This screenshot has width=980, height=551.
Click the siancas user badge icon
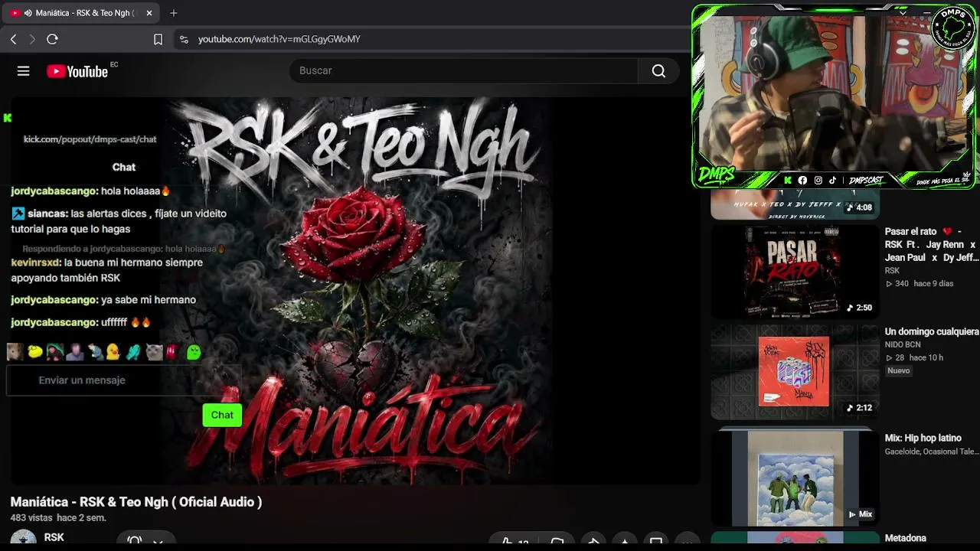18,214
